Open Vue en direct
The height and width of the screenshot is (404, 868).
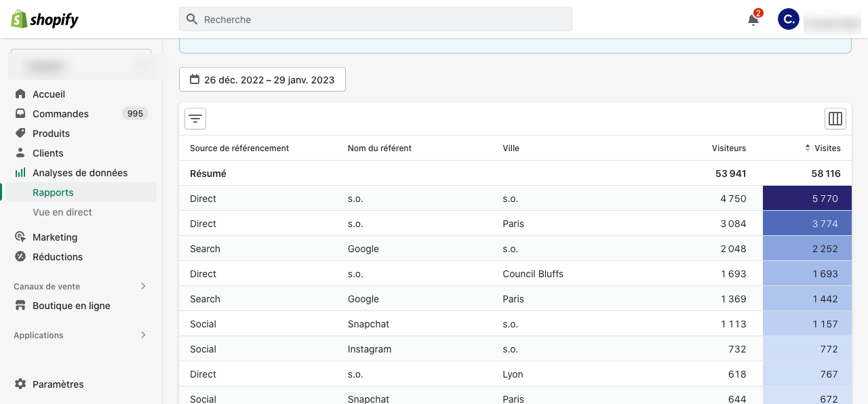click(x=62, y=212)
